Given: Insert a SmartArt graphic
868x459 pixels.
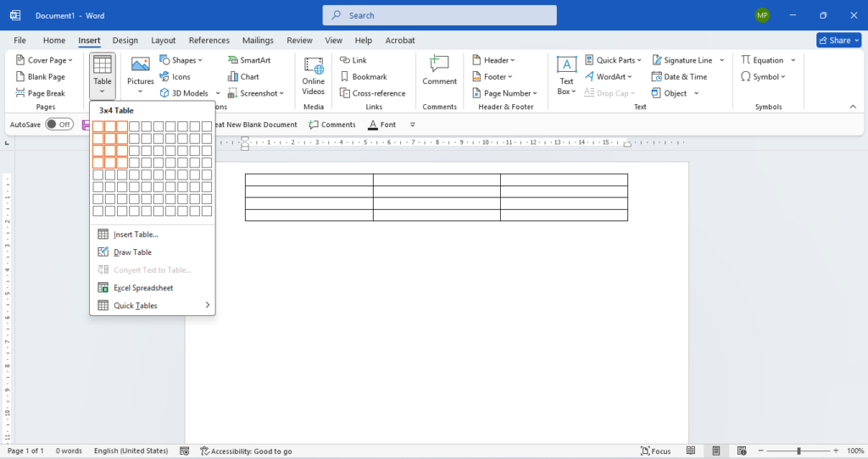Looking at the screenshot, I should pyautogui.click(x=249, y=60).
